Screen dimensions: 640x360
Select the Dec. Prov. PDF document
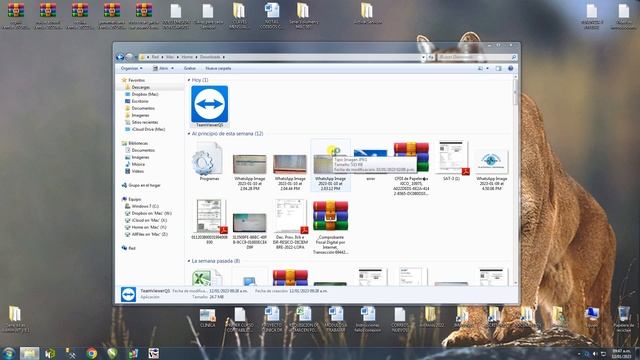(x=290, y=224)
